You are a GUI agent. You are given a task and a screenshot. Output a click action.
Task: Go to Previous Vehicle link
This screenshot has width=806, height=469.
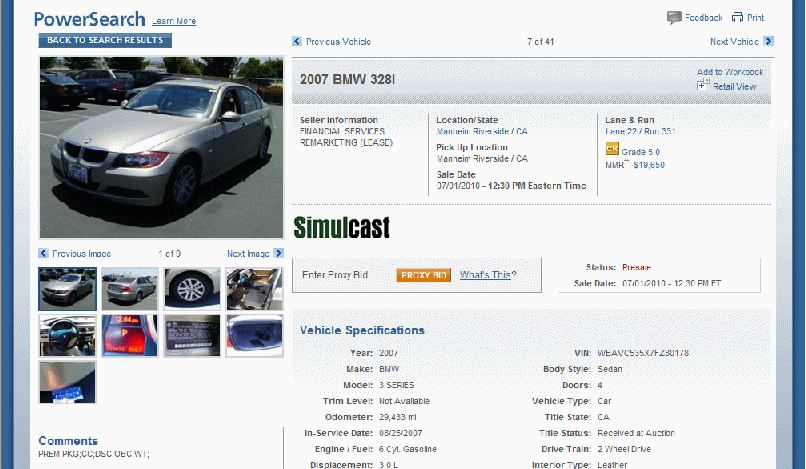coord(338,42)
